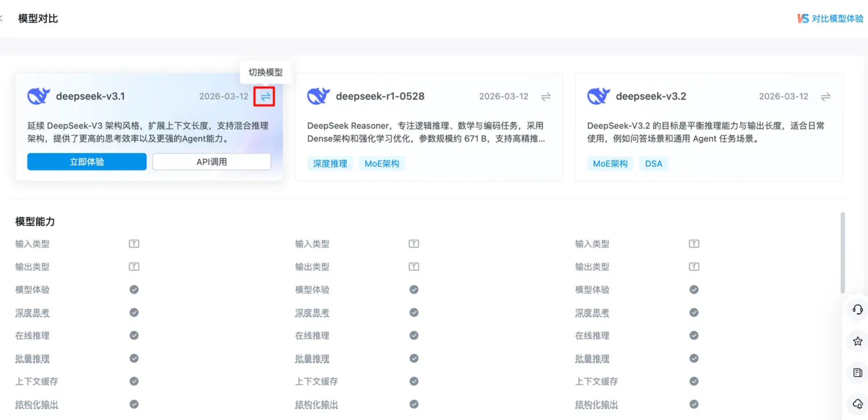Open 对比模型体验 link at top right
This screenshot has width=868, height=420.
pyautogui.click(x=830, y=19)
